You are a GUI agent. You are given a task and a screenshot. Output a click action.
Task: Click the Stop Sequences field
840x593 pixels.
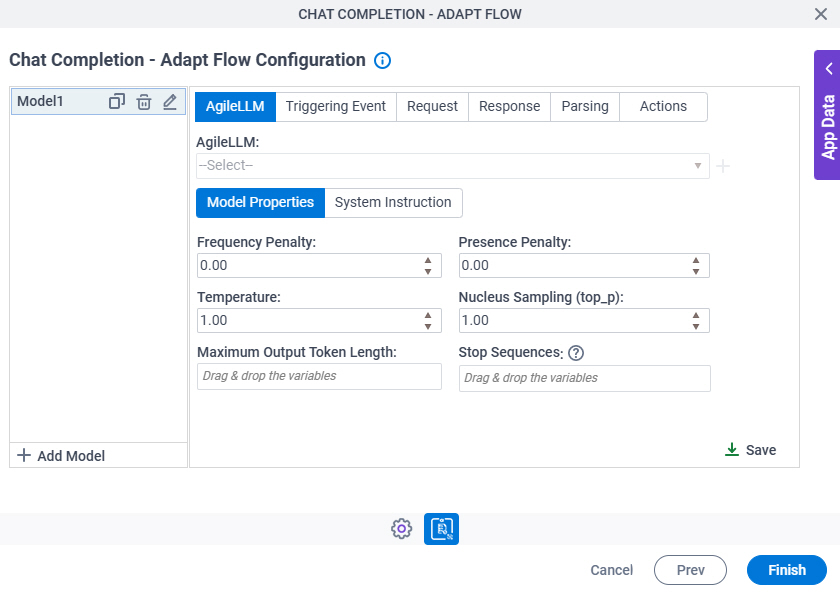coord(584,378)
